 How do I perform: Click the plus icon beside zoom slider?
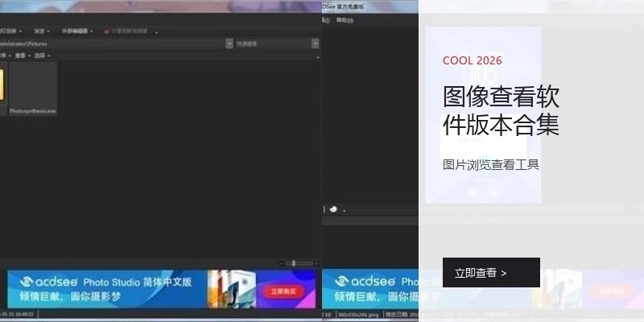tap(316, 264)
